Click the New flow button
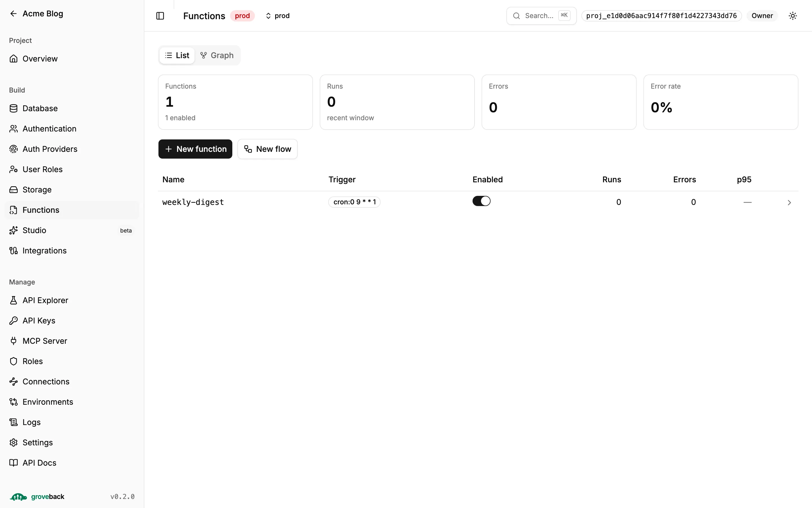The height and width of the screenshot is (508, 812). tap(267, 149)
